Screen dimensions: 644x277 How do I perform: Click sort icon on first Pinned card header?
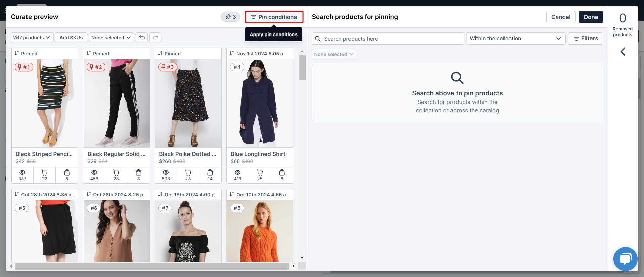tap(17, 53)
